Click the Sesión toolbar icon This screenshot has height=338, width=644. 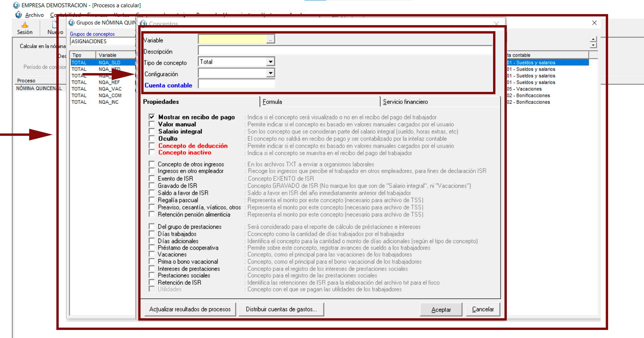pyautogui.click(x=25, y=25)
